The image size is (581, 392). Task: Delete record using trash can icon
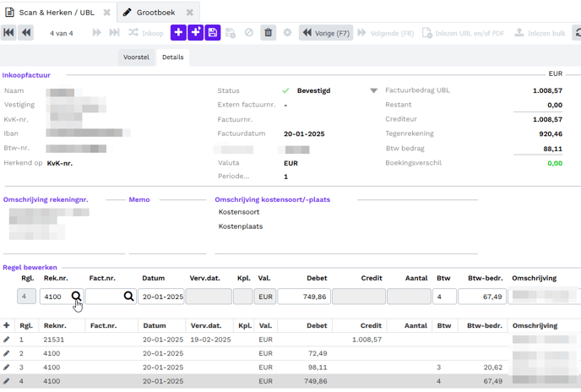click(269, 33)
